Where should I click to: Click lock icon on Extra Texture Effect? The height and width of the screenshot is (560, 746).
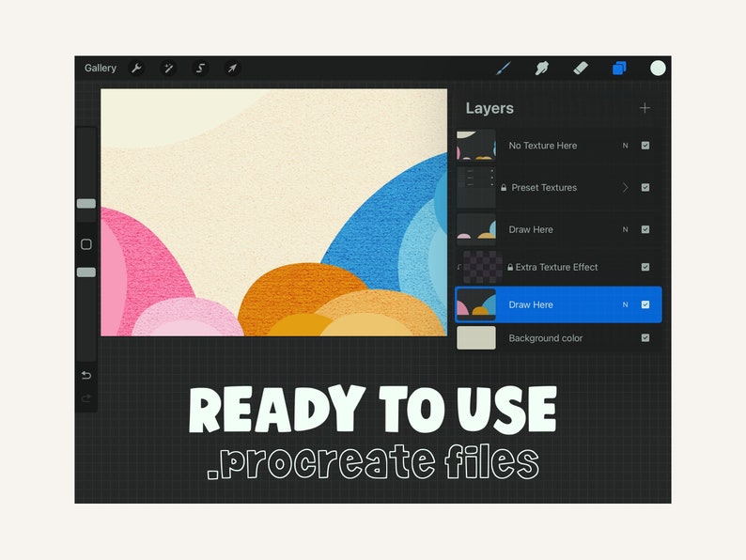point(510,268)
